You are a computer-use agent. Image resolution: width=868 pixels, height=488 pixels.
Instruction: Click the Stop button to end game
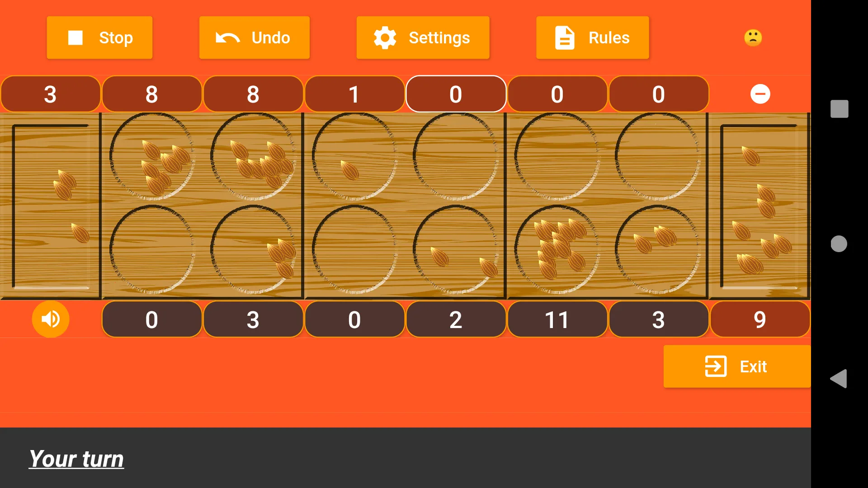[x=99, y=38]
